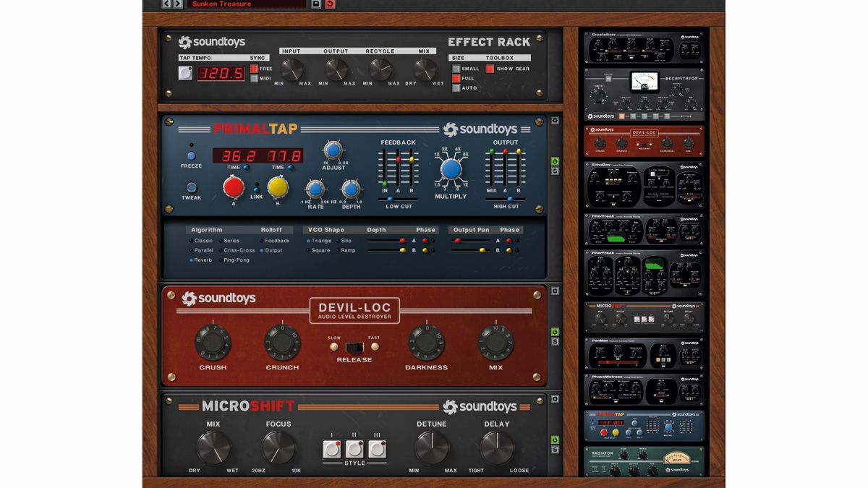Pick the Decapitator thumbnail in gear list

click(x=644, y=95)
